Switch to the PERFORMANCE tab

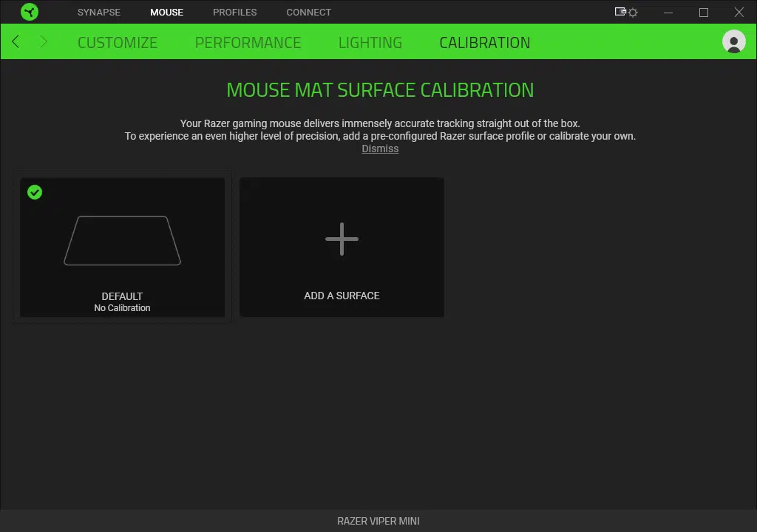click(x=248, y=42)
